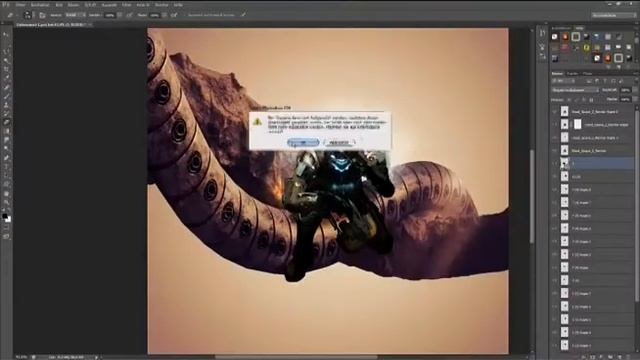Toggle the Brush panel button in options bar
Viewport: 640px width, 360px height.
click(x=42, y=15)
